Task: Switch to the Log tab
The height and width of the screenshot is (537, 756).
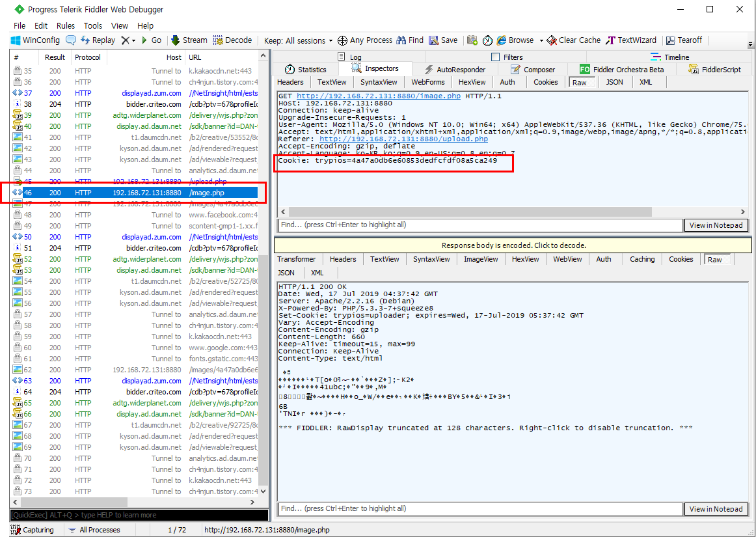Action: [x=349, y=57]
